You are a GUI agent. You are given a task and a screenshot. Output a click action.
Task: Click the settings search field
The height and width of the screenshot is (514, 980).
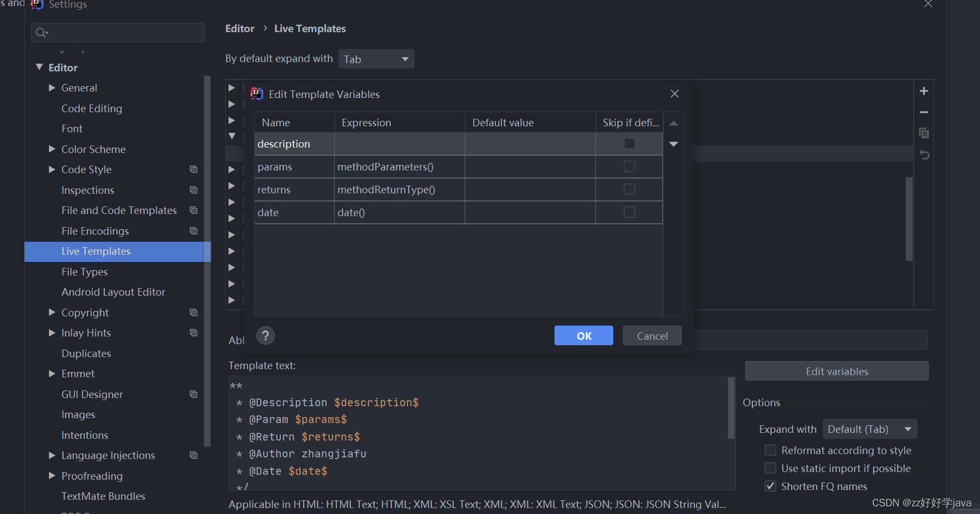118,32
